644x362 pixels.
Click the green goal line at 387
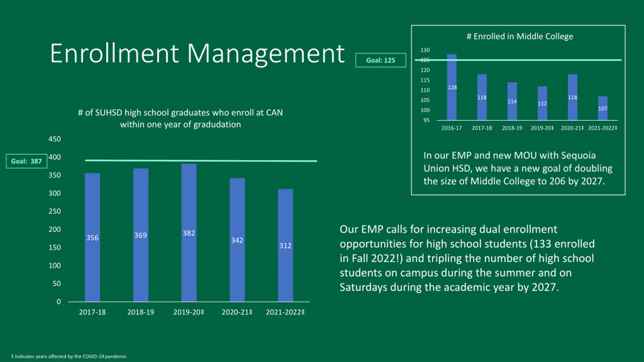click(201, 160)
